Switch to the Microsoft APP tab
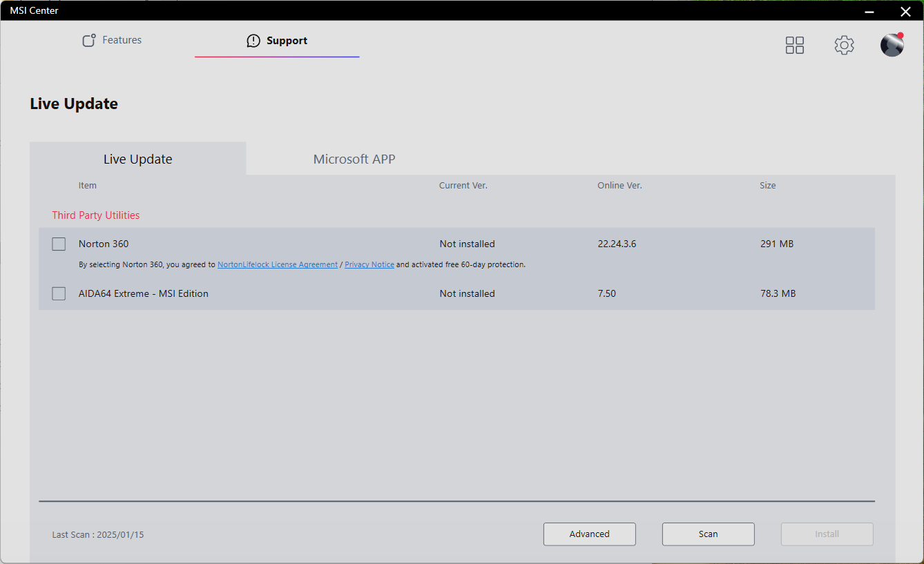The image size is (924, 564). click(354, 159)
